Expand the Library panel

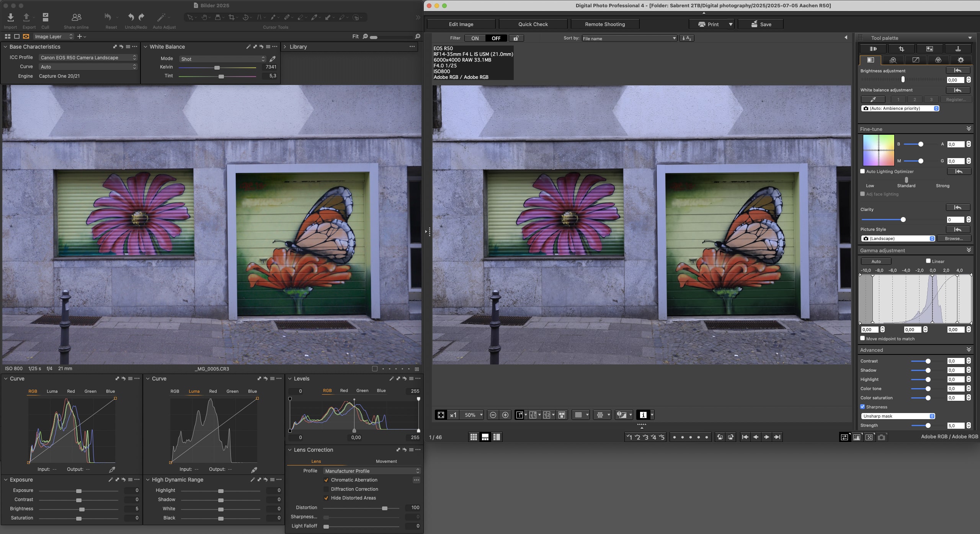click(x=284, y=47)
